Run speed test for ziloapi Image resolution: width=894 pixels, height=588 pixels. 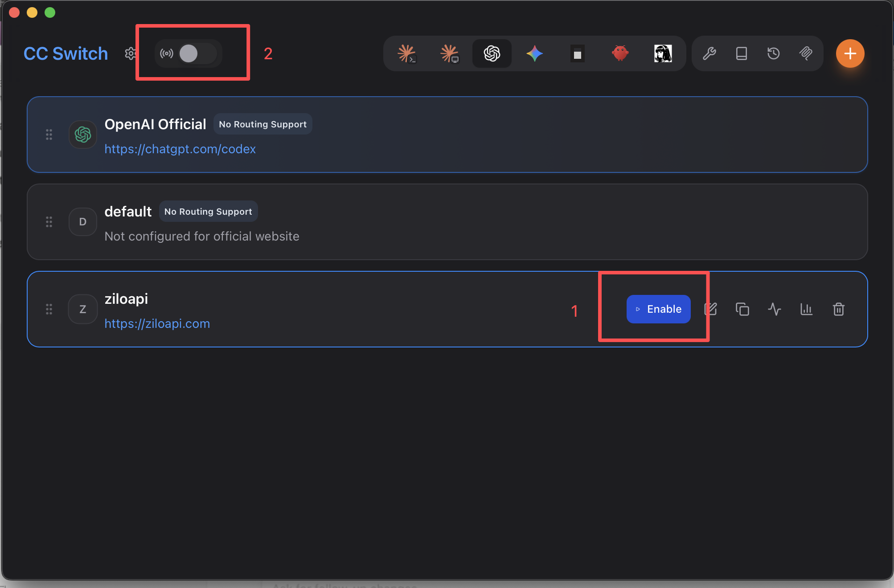tap(775, 309)
